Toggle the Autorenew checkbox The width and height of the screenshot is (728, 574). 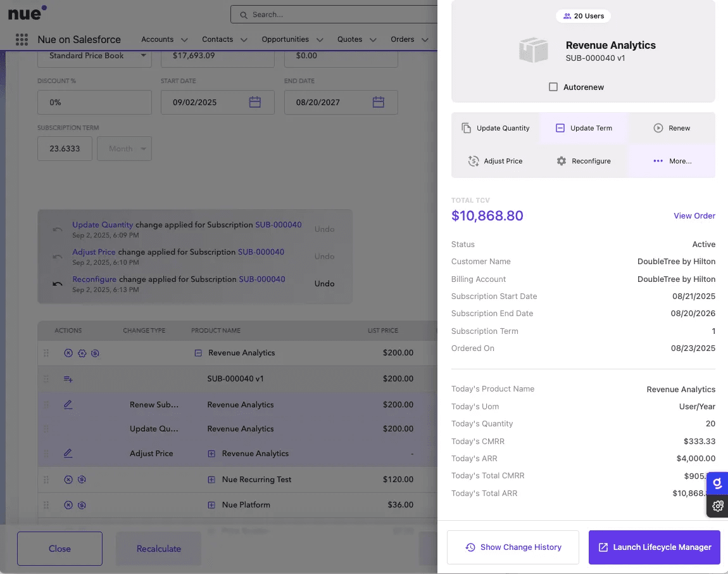553,87
